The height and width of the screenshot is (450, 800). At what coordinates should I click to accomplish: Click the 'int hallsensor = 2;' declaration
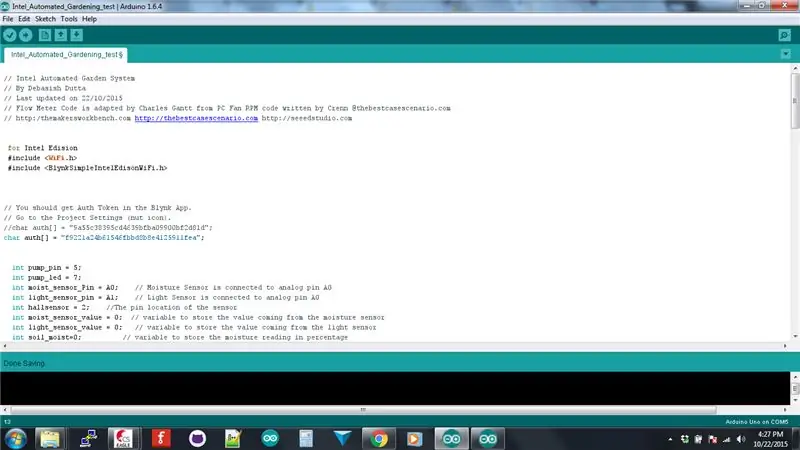(51, 307)
